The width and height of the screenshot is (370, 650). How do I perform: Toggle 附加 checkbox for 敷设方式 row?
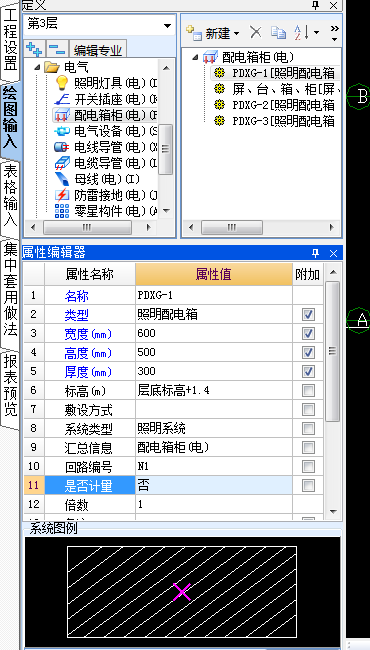click(x=308, y=410)
